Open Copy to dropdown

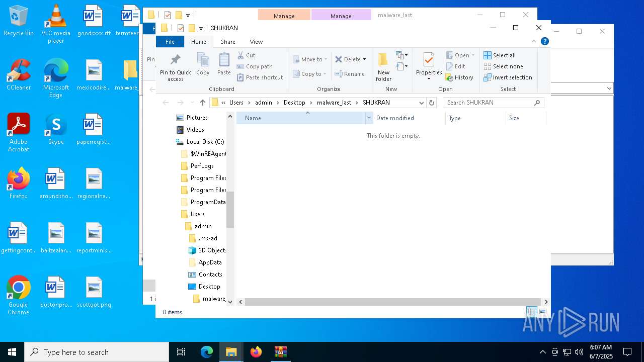[310, 74]
